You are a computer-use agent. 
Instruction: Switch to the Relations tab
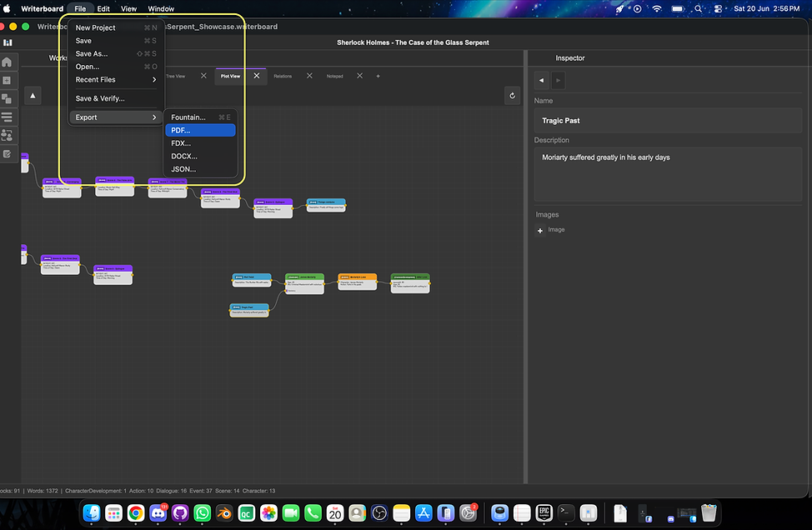click(x=283, y=76)
